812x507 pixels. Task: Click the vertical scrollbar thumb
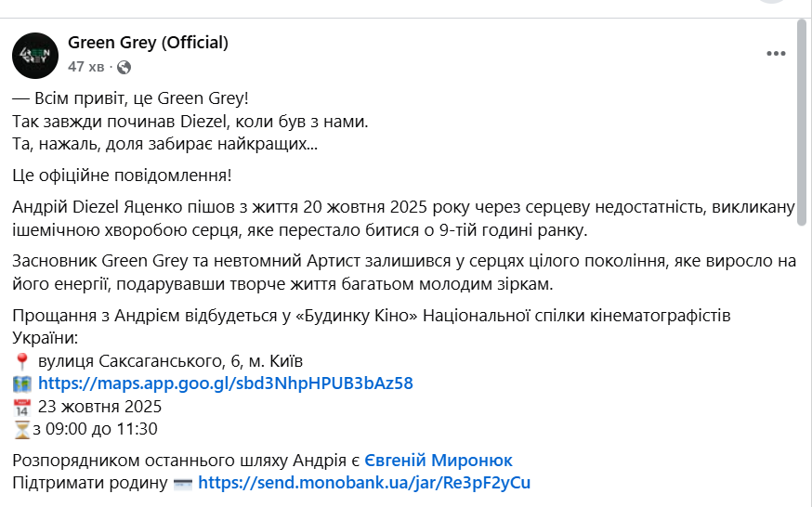(802, 121)
